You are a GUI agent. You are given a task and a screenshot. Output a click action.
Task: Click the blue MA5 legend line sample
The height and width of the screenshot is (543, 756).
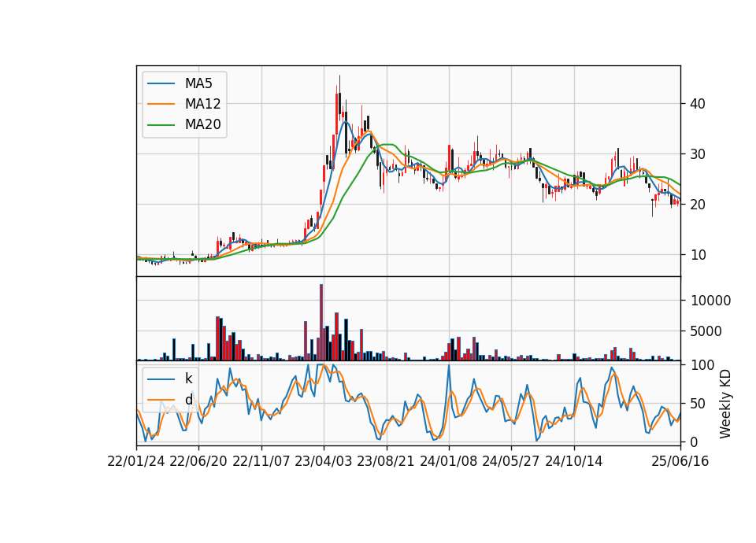click(161, 84)
